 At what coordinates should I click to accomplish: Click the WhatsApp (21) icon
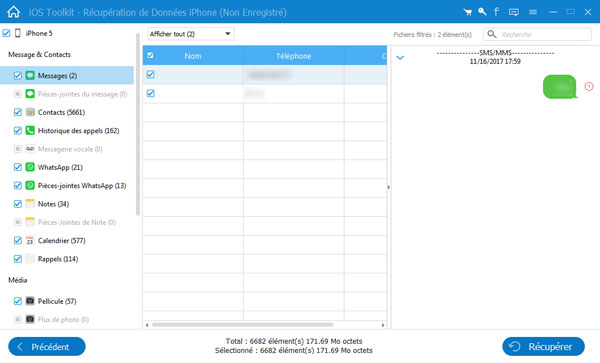[x=30, y=167]
